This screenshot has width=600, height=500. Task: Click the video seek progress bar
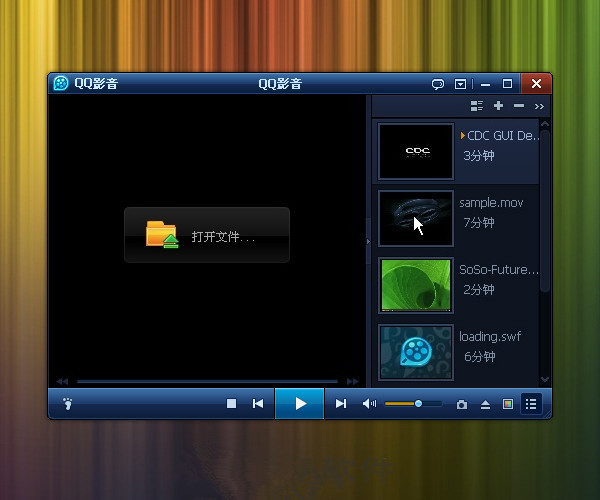click(x=207, y=381)
